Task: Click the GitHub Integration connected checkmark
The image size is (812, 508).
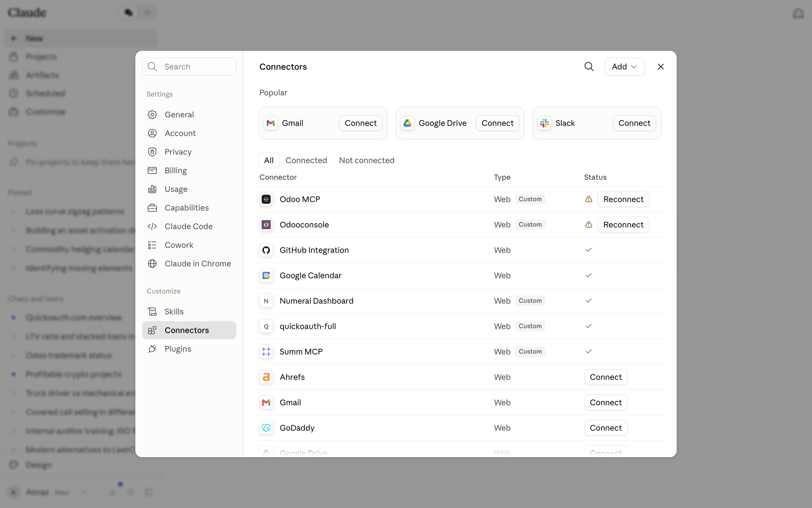Action: (588, 250)
